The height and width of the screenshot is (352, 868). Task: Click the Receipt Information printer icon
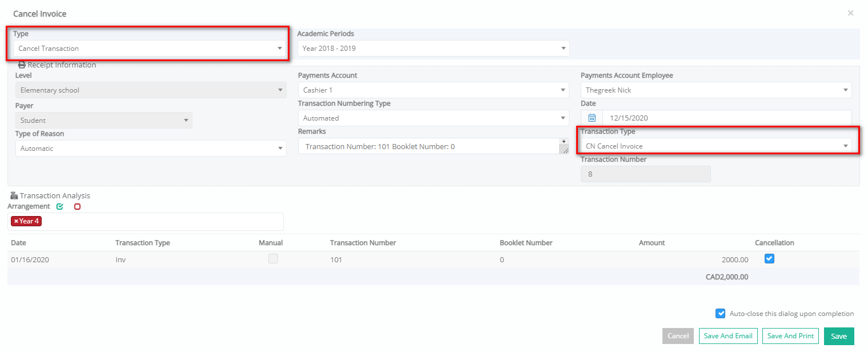click(x=22, y=65)
